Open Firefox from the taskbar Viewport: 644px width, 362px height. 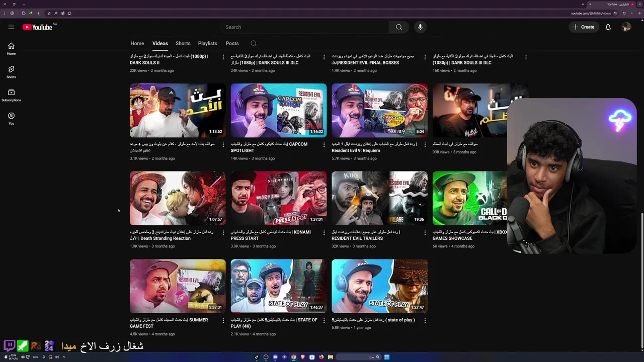pos(321,357)
